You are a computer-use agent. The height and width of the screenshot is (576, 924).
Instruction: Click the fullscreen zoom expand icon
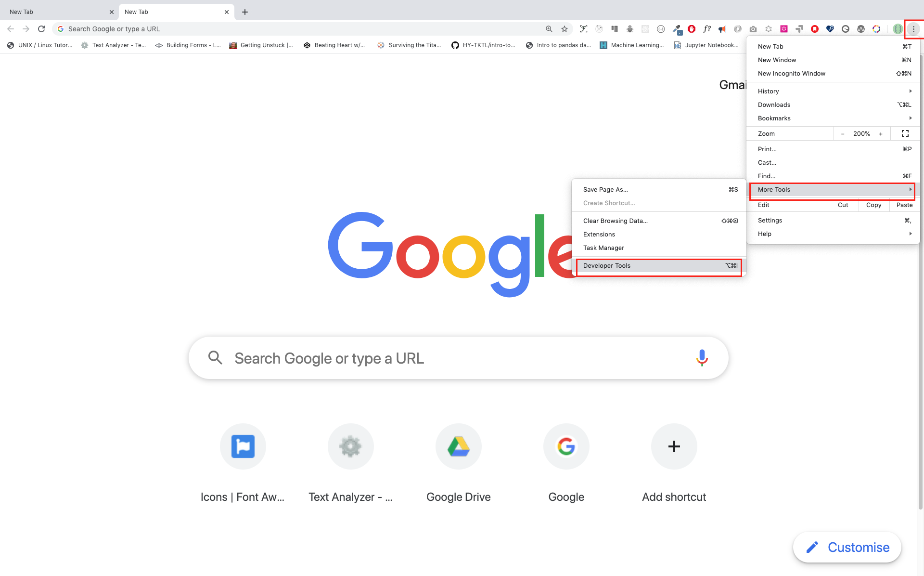905,133
